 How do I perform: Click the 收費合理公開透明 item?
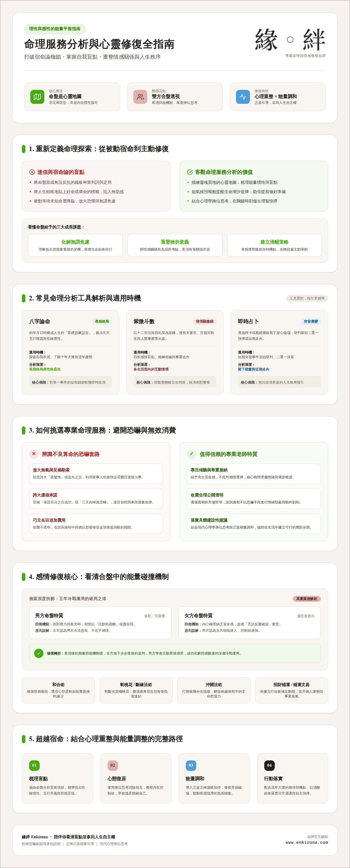click(254, 499)
